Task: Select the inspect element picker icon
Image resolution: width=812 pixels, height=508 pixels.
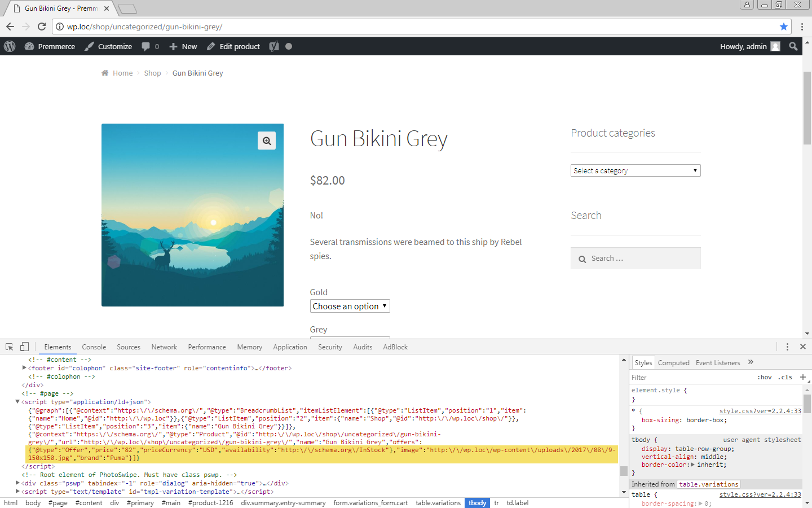Action: (10, 347)
